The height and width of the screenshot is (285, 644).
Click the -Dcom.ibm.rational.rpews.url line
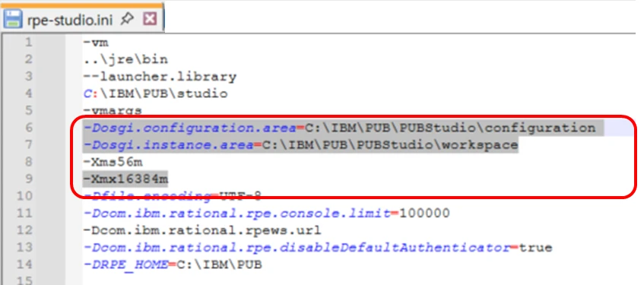tap(202, 230)
